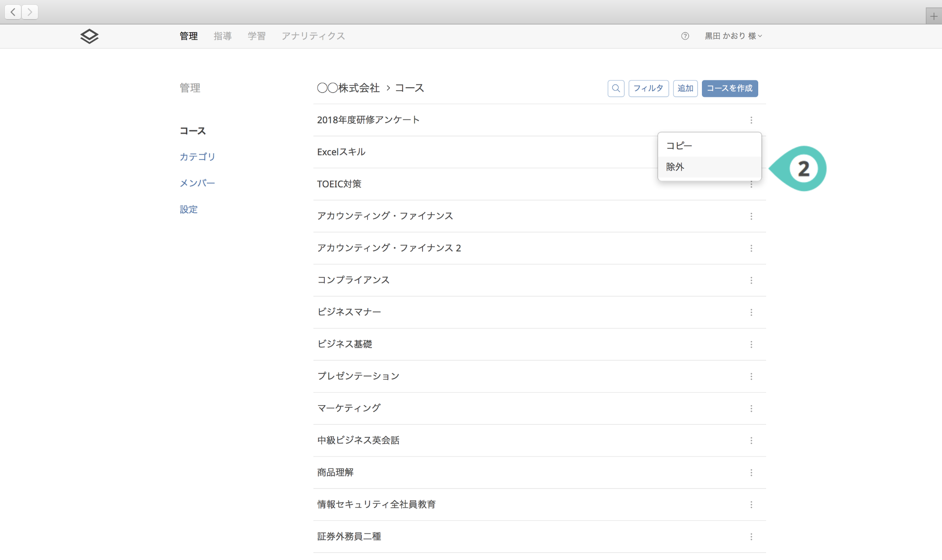Open the Excelスキル course row
Viewport: 942px width, 560px height.
341,152
